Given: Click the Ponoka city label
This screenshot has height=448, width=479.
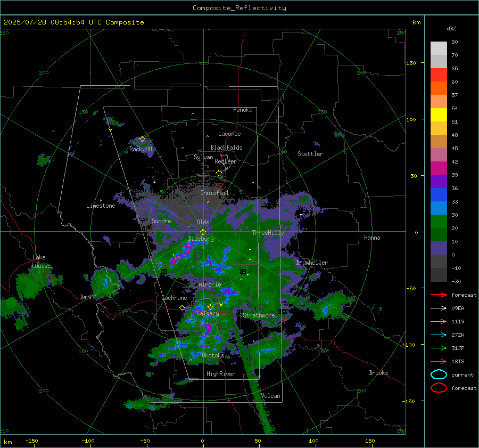Looking at the screenshot, I should [x=243, y=110].
